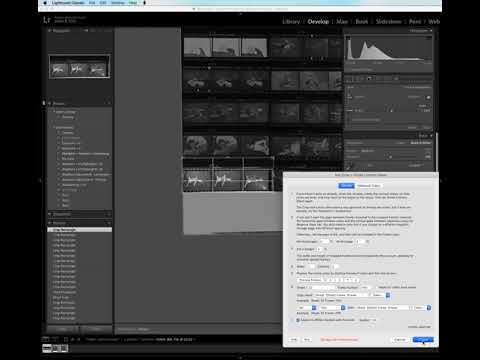
Task: Click the Rows input field
Action: [311, 267]
